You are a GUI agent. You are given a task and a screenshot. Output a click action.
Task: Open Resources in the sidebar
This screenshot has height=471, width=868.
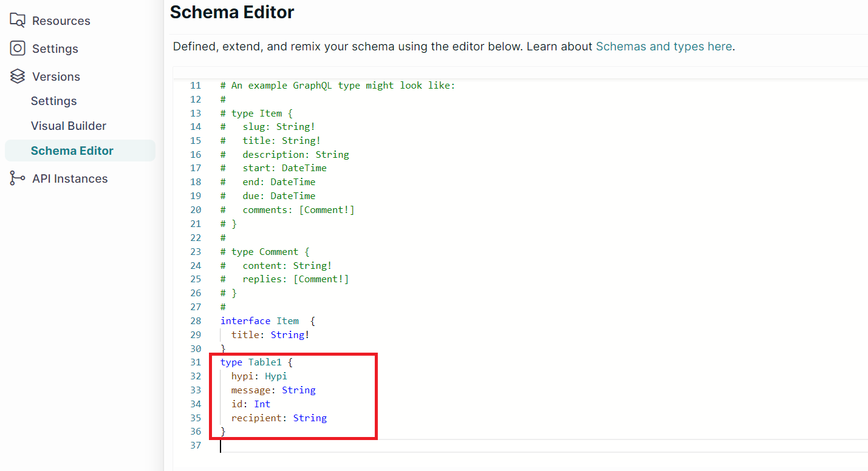[x=61, y=21]
